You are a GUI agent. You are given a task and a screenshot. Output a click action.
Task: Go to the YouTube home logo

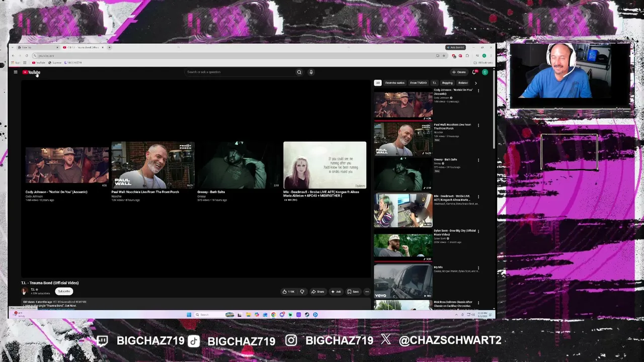31,72
